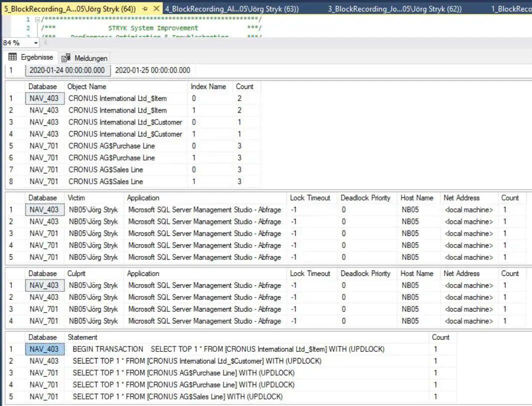The image size is (532, 406).
Task: Open the Ergebnisse results tab
Action: 31,57
